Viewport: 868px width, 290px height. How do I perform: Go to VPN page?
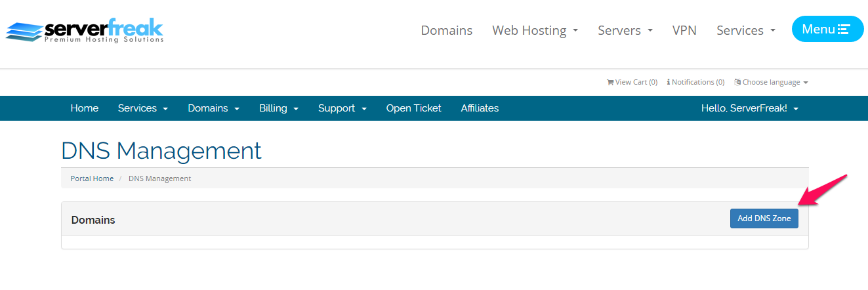point(684,30)
